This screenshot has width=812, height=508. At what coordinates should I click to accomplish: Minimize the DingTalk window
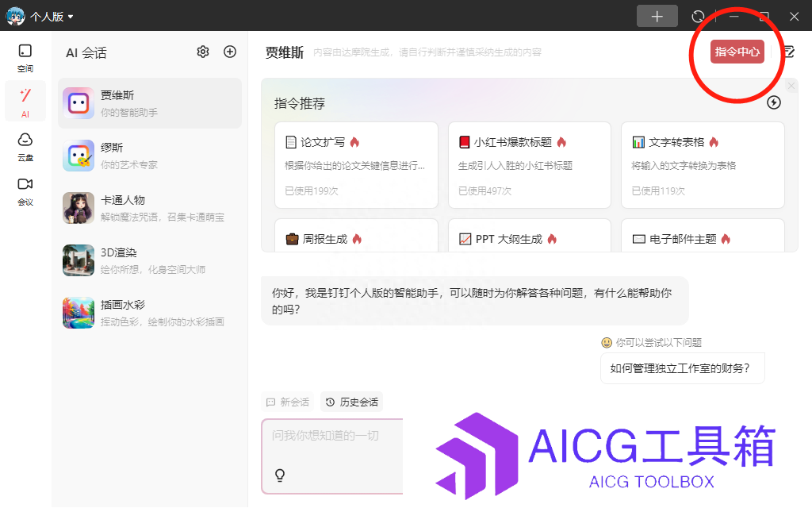(733, 17)
